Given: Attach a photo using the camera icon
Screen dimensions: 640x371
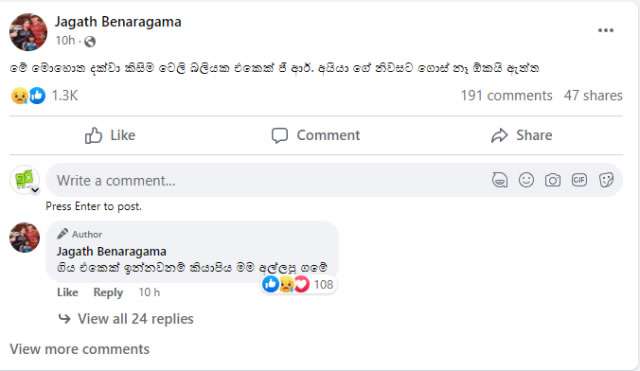Looking at the screenshot, I should [x=553, y=180].
